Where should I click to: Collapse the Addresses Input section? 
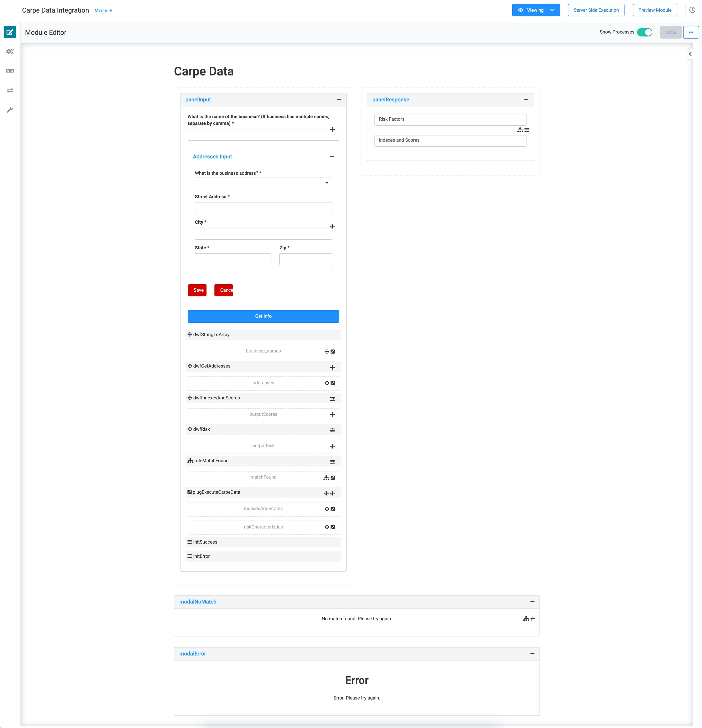(x=332, y=156)
